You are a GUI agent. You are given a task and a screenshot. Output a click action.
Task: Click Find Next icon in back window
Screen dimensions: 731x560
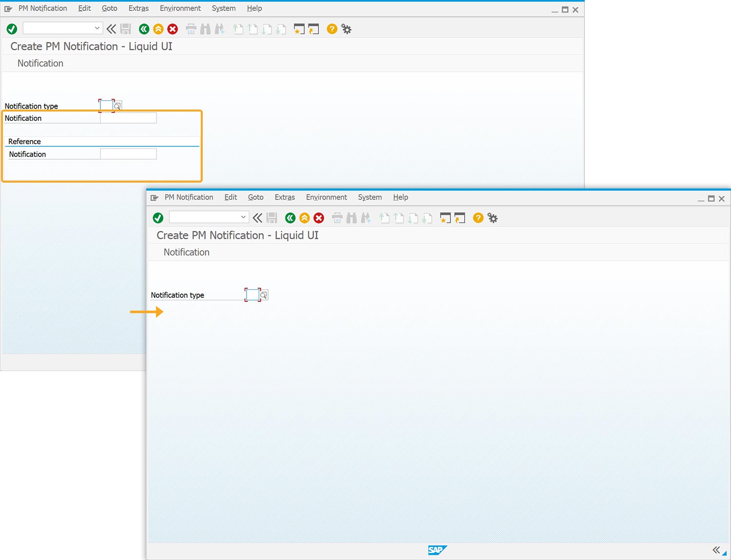tap(220, 29)
